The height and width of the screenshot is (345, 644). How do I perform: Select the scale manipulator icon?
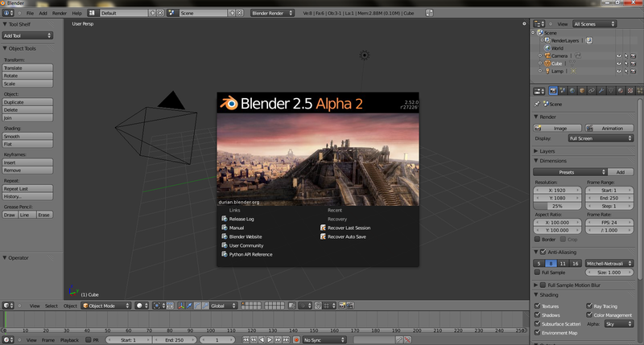click(x=205, y=306)
